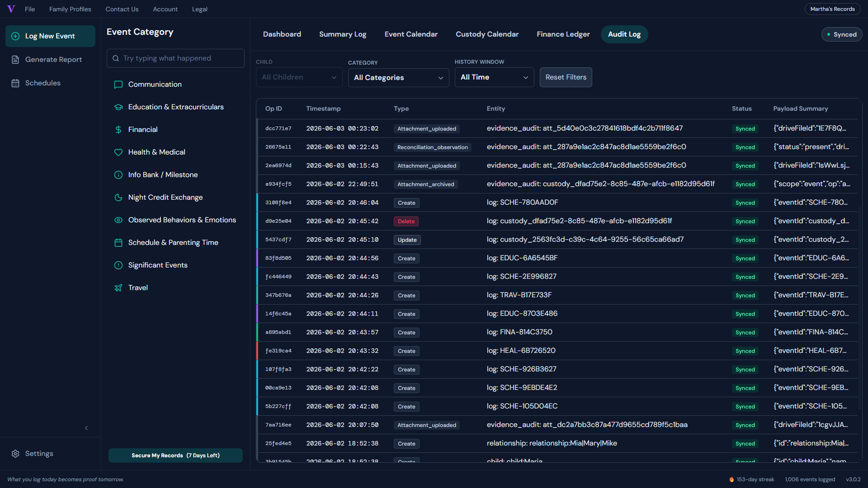Click the Observed Behaviors eye icon
Screen dimensions: 868x488
click(x=118, y=220)
